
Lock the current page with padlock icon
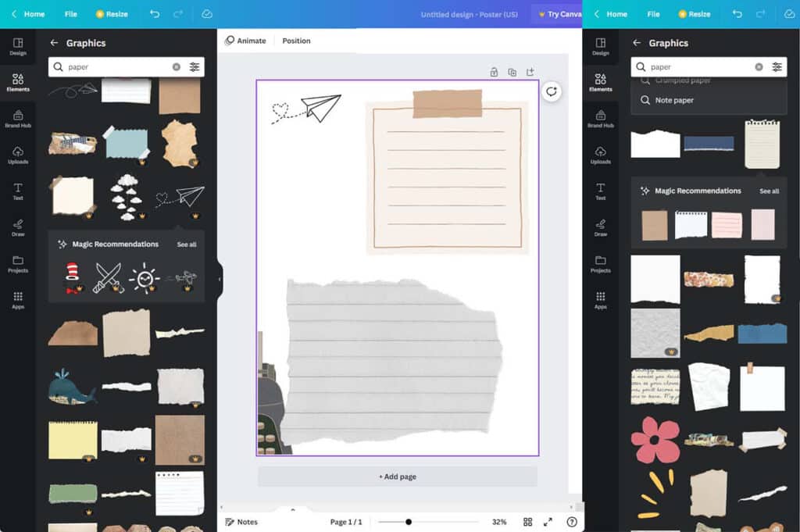click(494, 73)
